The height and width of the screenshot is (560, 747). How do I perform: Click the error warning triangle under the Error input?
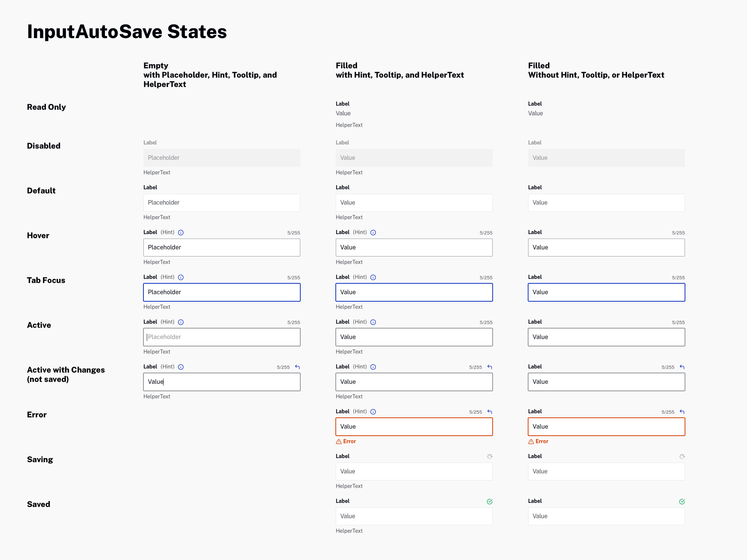click(x=338, y=441)
